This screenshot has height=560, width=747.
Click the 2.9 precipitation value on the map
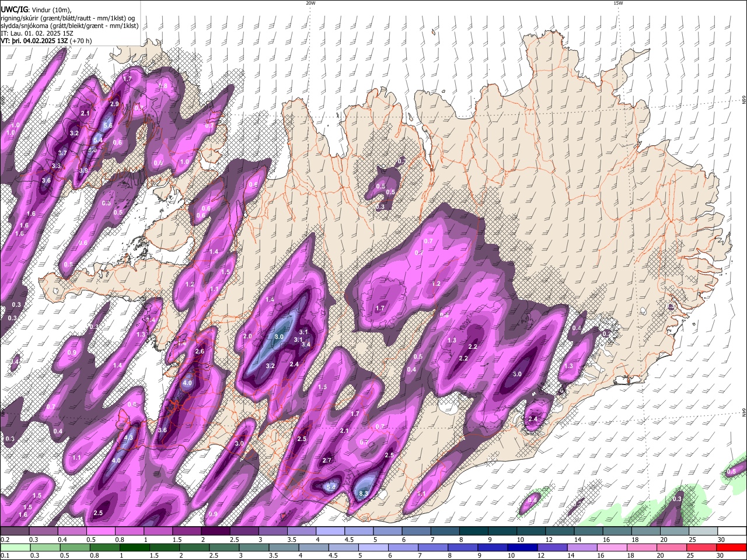[x=114, y=104]
